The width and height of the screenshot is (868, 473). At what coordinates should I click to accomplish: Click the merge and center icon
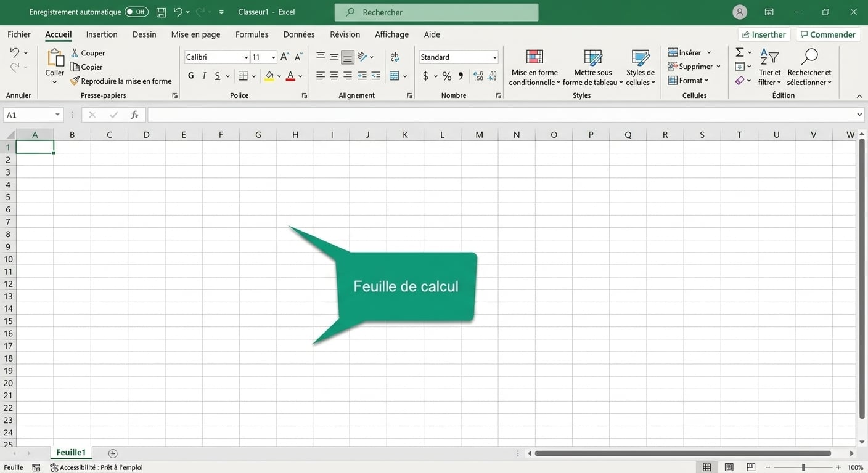395,76
